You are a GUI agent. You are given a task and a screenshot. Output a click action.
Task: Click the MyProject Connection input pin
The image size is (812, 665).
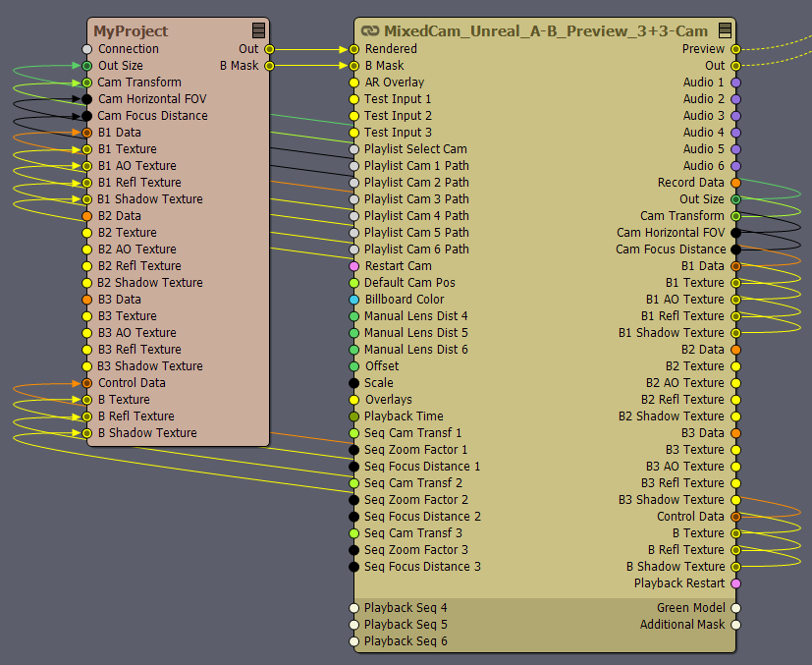(87, 49)
